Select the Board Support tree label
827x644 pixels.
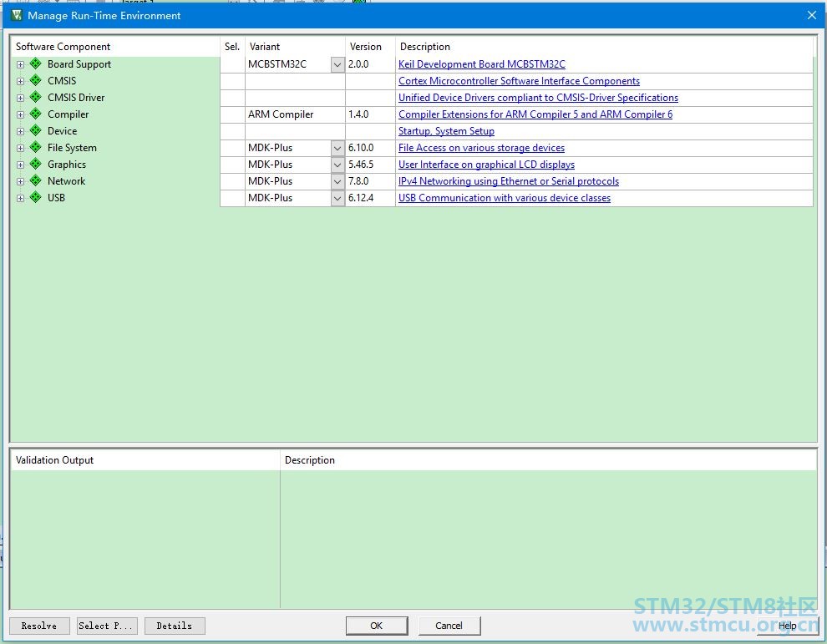[x=79, y=63]
